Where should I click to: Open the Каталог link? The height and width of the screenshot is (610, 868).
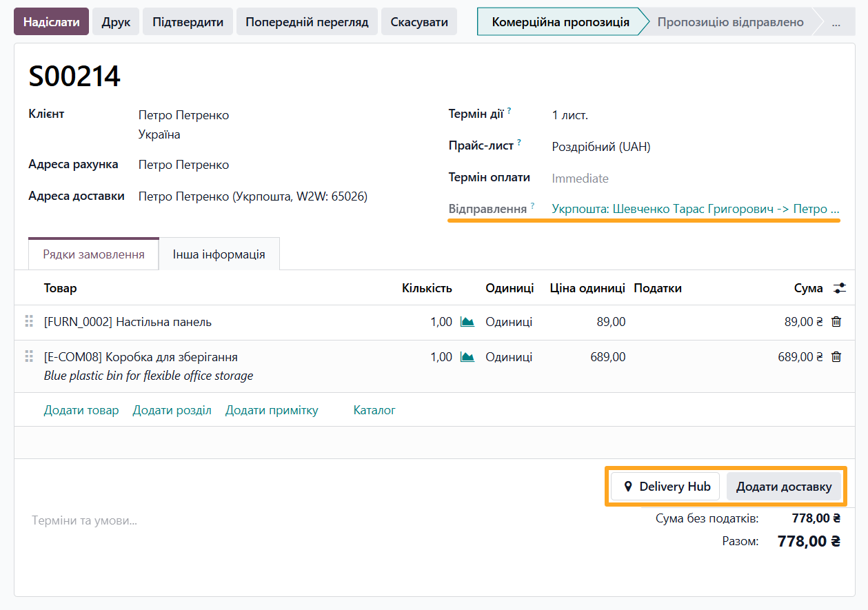coord(374,410)
